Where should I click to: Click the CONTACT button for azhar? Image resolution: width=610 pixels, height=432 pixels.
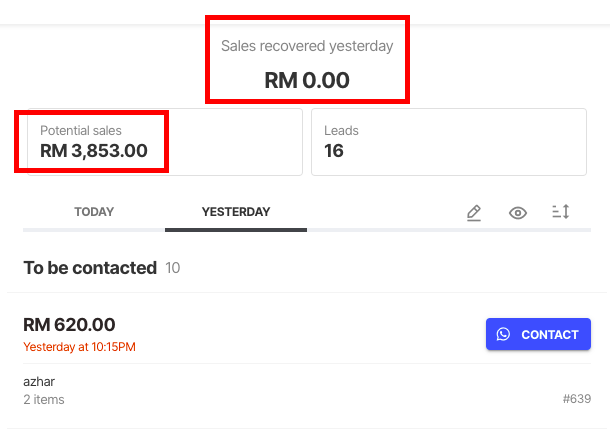(538, 334)
